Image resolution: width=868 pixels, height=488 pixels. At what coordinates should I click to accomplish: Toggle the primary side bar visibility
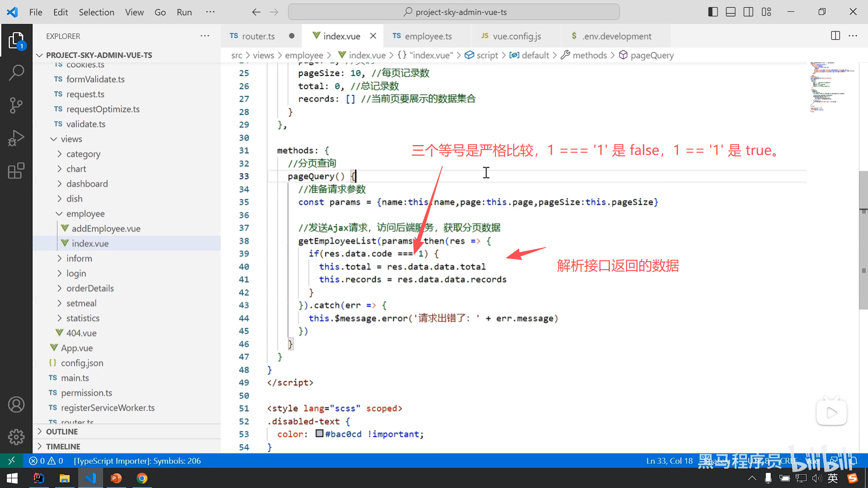(713, 12)
